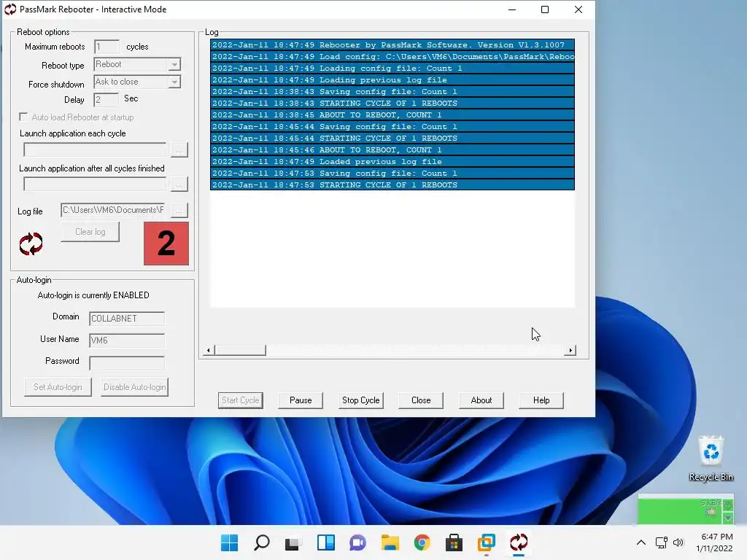Screen dimensions: 747x560
Task: Click log scrollbar right arrow
Action: pos(570,351)
